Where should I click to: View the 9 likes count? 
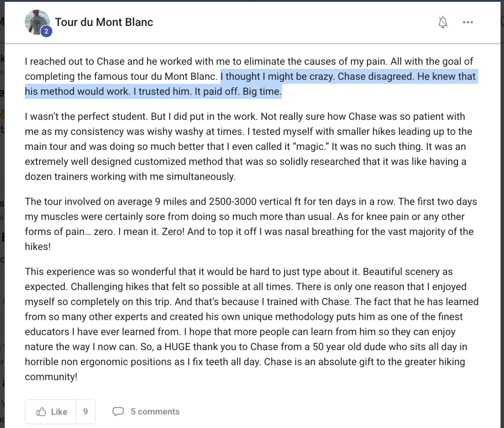click(85, 412)
